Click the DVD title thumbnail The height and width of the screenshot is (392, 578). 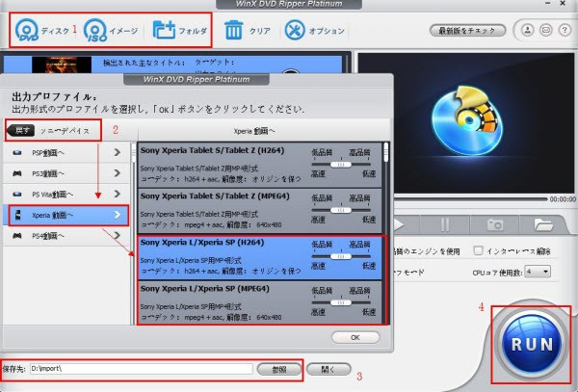[62, 65]
